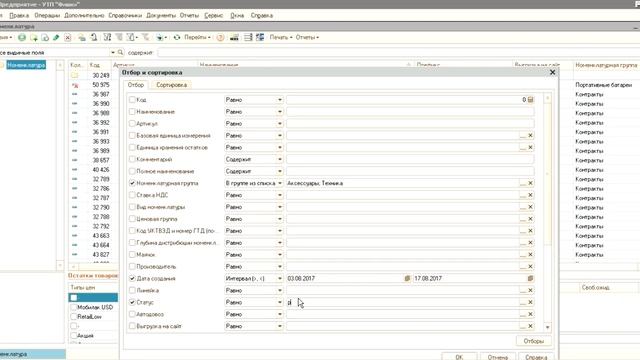Uncheck the Статус filter checkbox
The height and width of the screenshot is (360, 640).
point(132,302)
